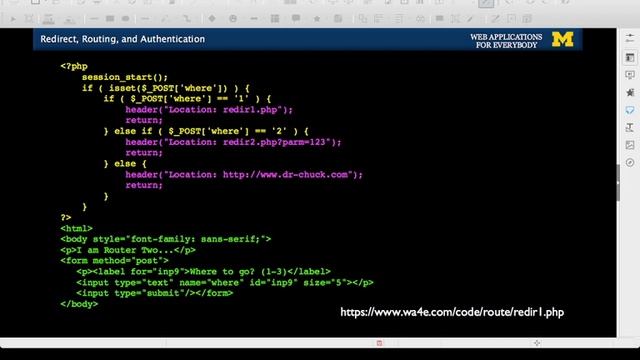Select the connector line tool

tap(187, 19)
